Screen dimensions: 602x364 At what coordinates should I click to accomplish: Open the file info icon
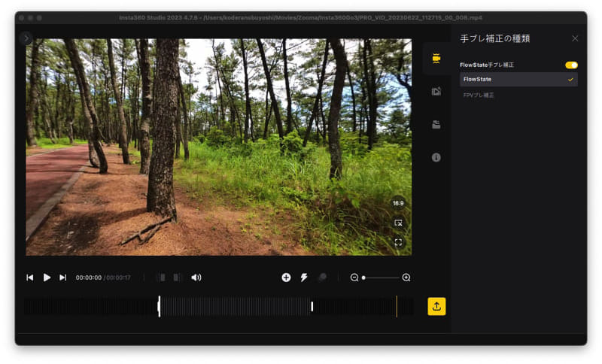click(x=436, y=157)
